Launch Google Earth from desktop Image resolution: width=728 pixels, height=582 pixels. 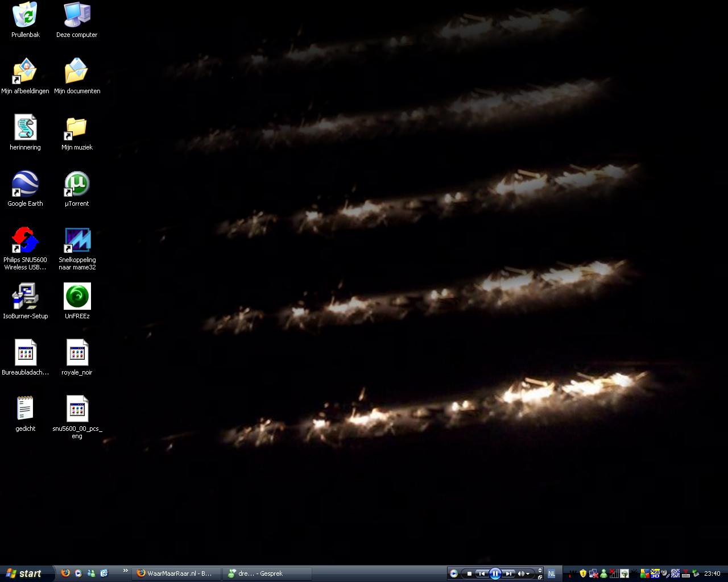(x=25, y=189)
